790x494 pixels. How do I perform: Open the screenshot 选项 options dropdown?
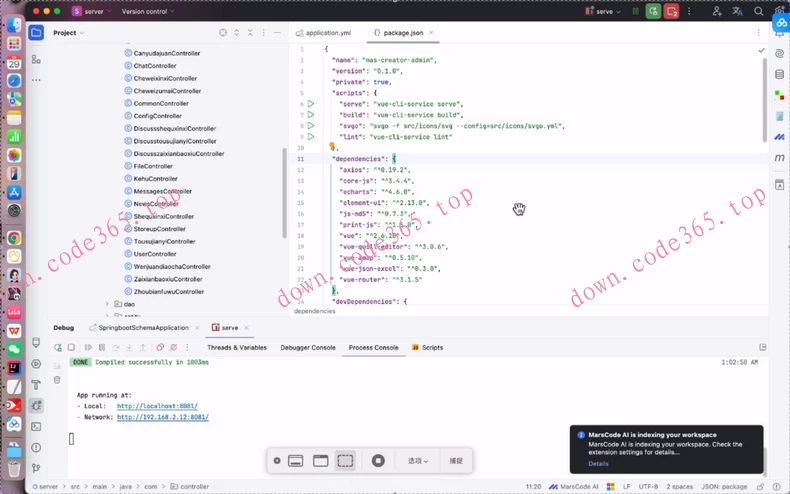tap(418, 461)
